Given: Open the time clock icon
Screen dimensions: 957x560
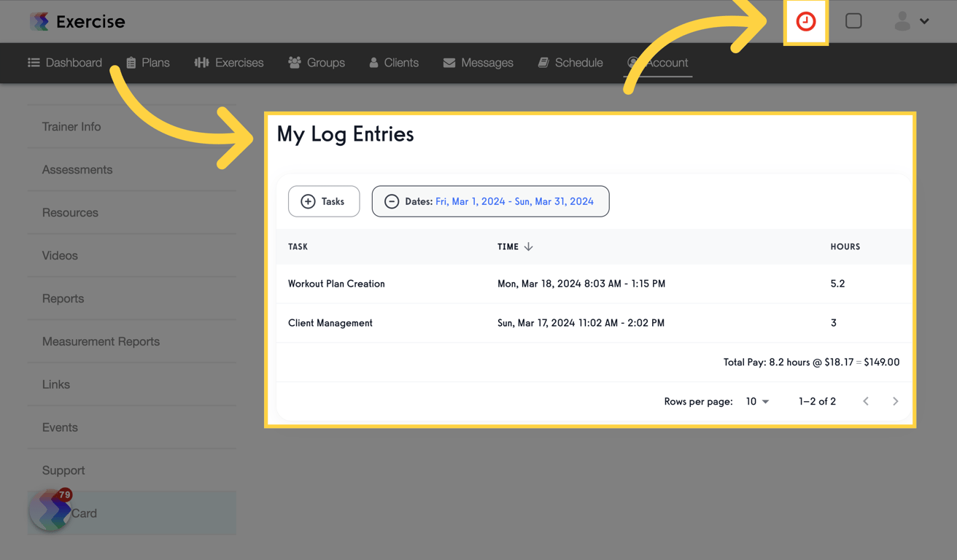Looking at the screenshot, I should tap(805, 22).
